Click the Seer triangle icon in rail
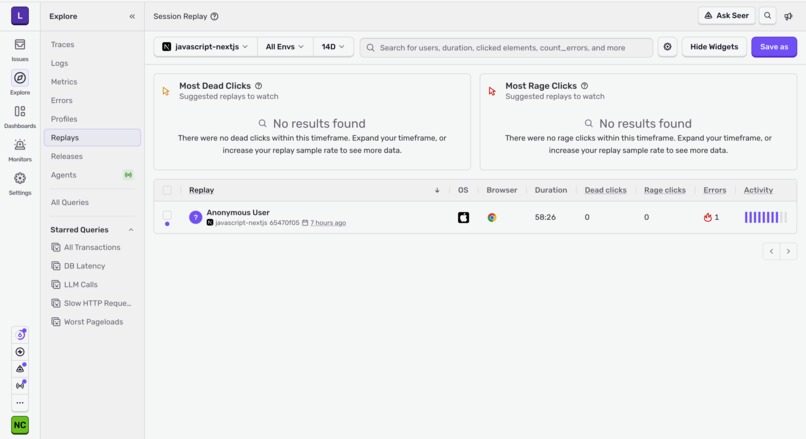806x439 pixels. [x=20, y=369]
